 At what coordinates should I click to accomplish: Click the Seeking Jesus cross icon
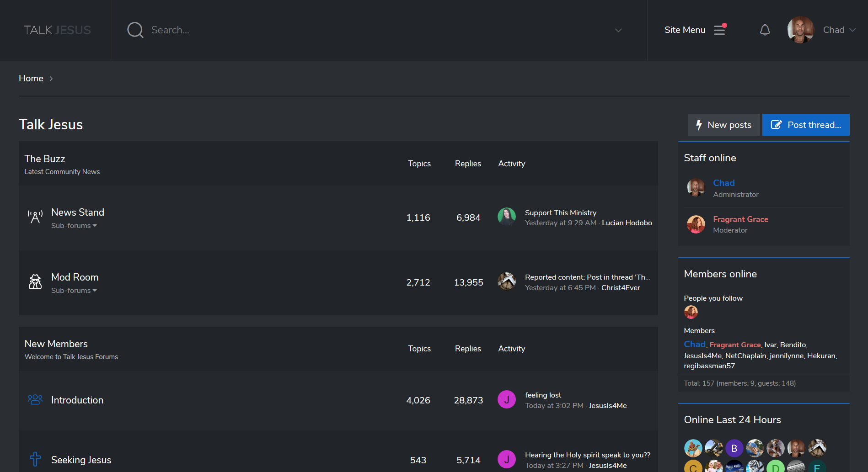pos(35,459)
